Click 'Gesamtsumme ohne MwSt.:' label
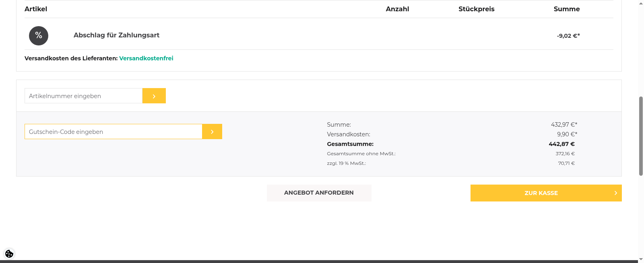The width and height of the screenshot is (644, 263). click(361, 154)
